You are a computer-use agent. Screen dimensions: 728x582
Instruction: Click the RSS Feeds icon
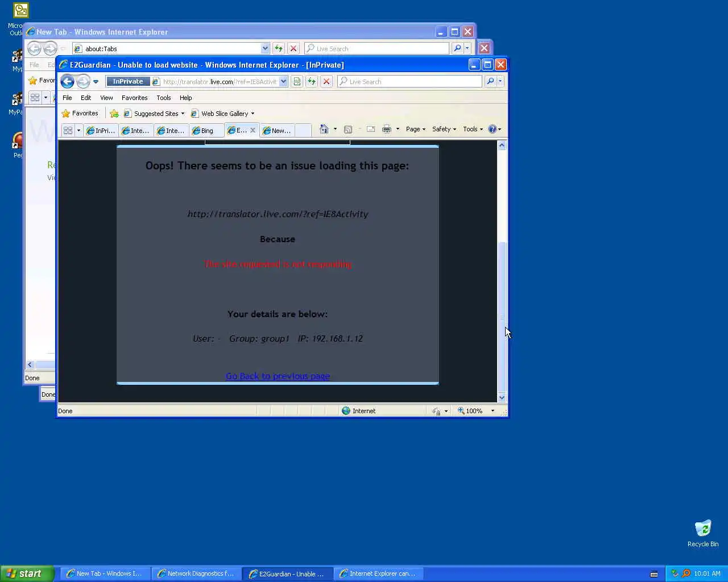pyautogui.click(x=348, y=129)
